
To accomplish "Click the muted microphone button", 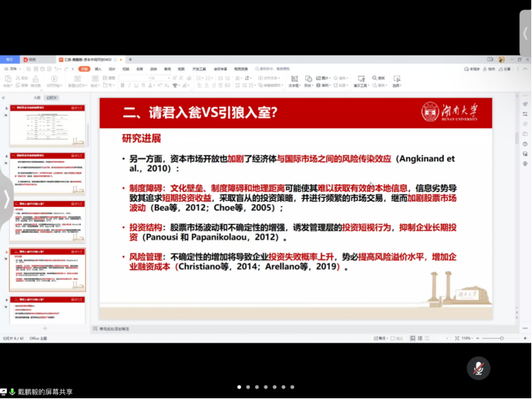I will coord(479,368).
